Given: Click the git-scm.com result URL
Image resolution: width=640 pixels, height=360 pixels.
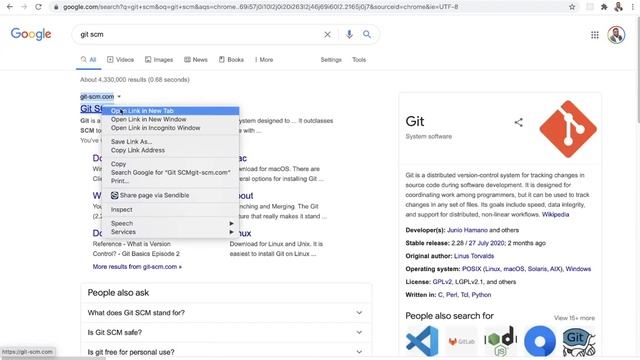Looking at the screenshot, I should point(97,97).
